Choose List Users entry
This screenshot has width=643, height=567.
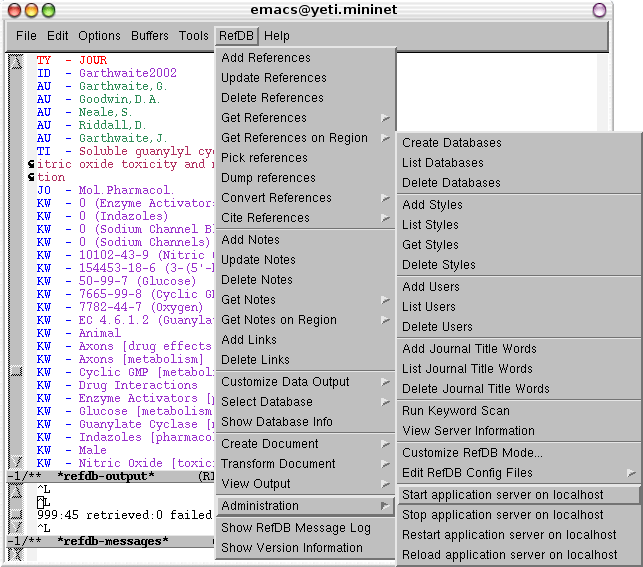click(429, 307)
